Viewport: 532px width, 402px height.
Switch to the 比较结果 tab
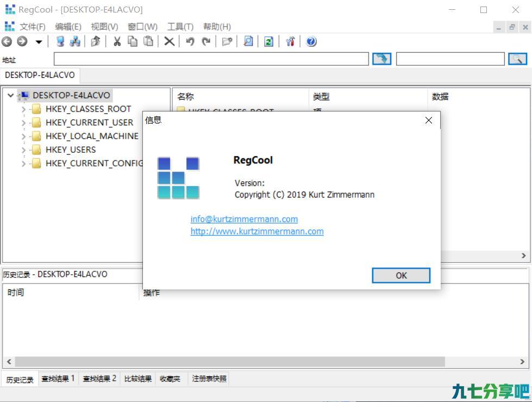pos(137,379)
